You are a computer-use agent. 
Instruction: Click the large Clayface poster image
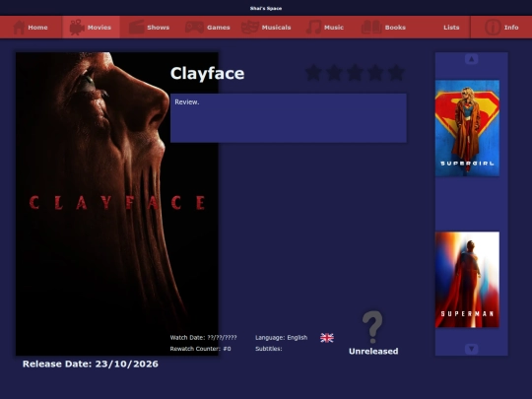point(116,204)
